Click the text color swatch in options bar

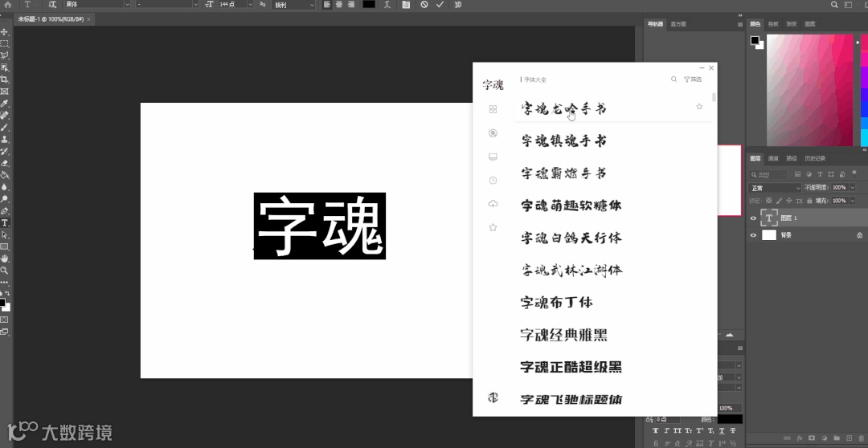click(x=369, y=5)
